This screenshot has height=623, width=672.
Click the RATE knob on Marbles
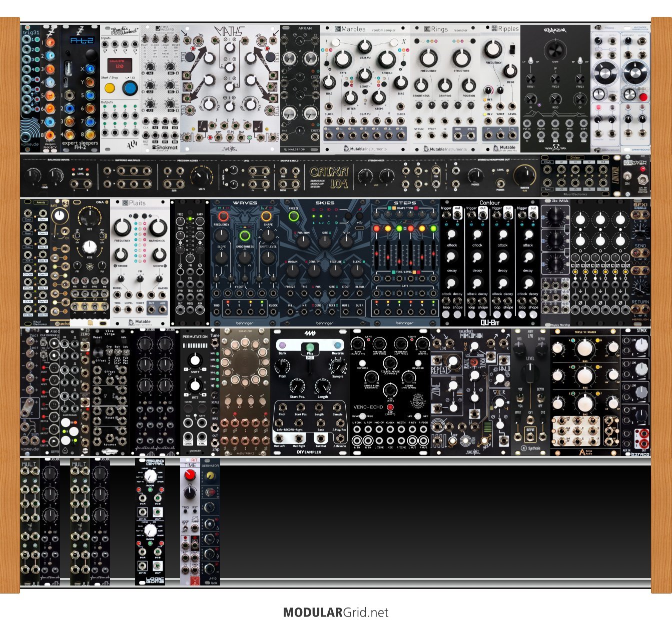click(343, 59)
